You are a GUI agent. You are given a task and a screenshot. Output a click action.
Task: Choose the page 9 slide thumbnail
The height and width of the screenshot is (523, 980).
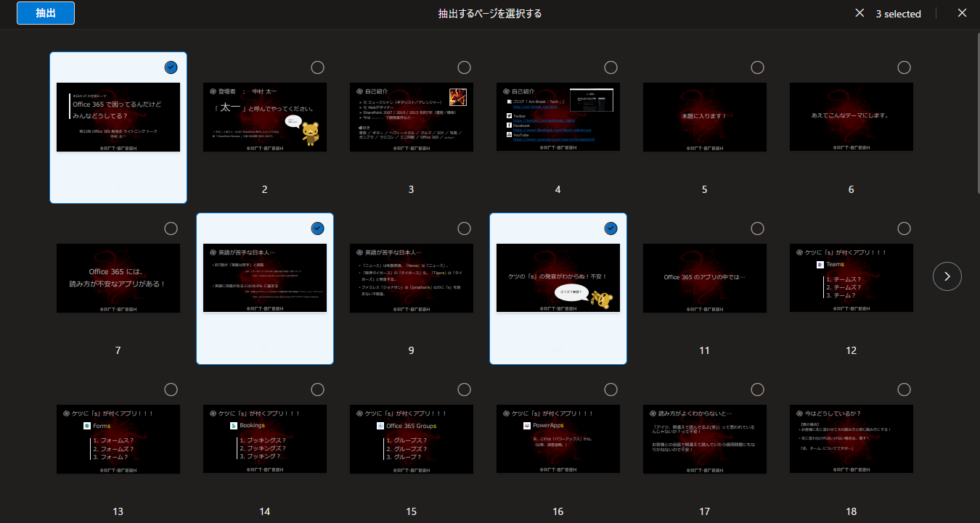[x=411, y=278]
